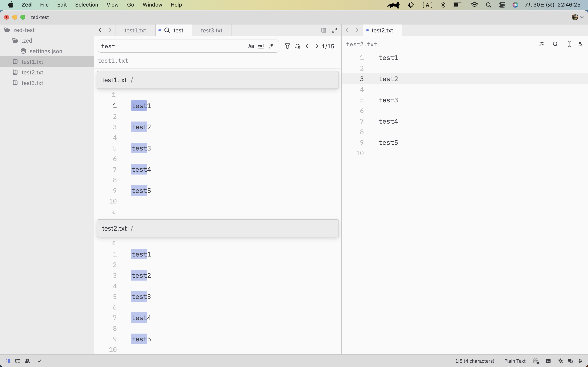Expand excerpt below test1.txt results
Image resolution: width=588 pixels, height=367 pixels.
[114, 212]
